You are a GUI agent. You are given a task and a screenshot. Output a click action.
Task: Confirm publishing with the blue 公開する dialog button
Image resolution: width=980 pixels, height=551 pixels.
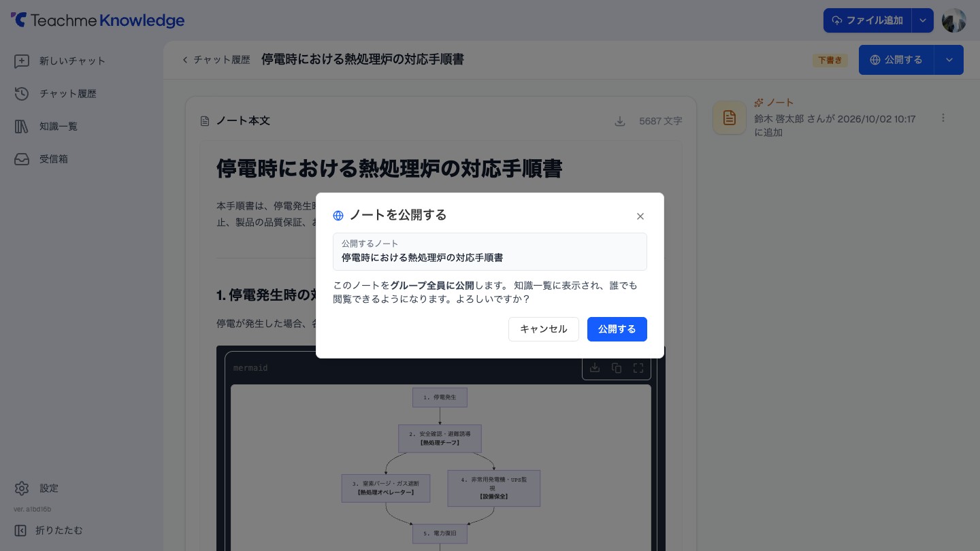coord(617,329)
